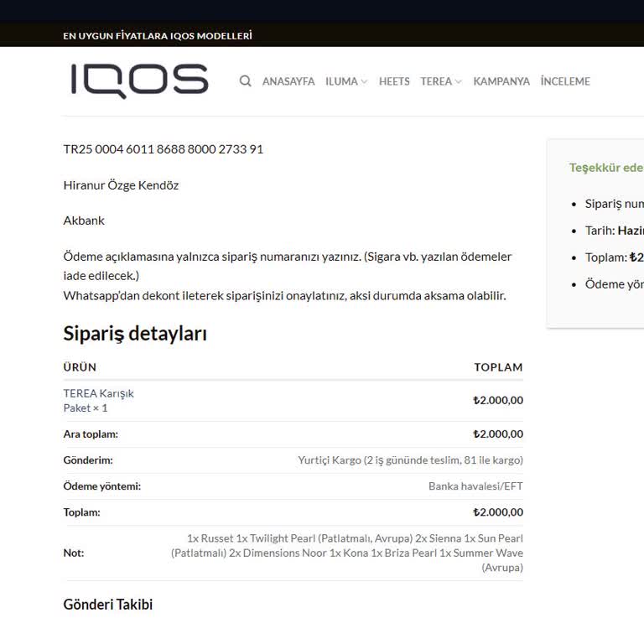Expand the ILUMA dropdown chevron

click(x=364, y=81)
